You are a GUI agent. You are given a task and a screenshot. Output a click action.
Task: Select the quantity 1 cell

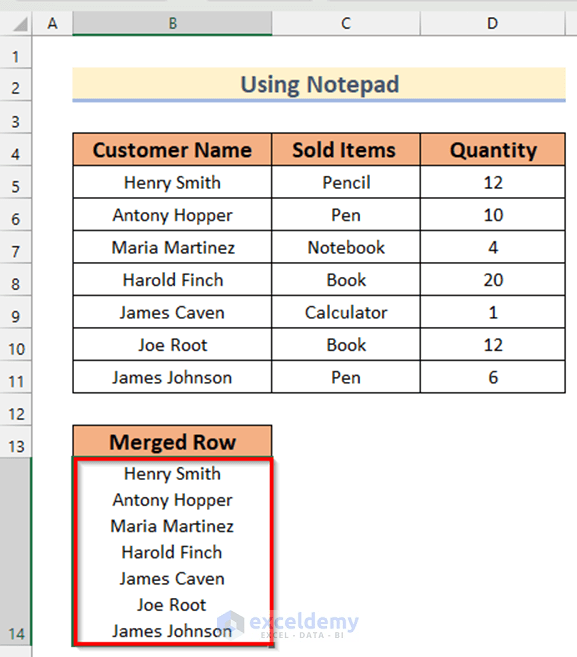493,312
